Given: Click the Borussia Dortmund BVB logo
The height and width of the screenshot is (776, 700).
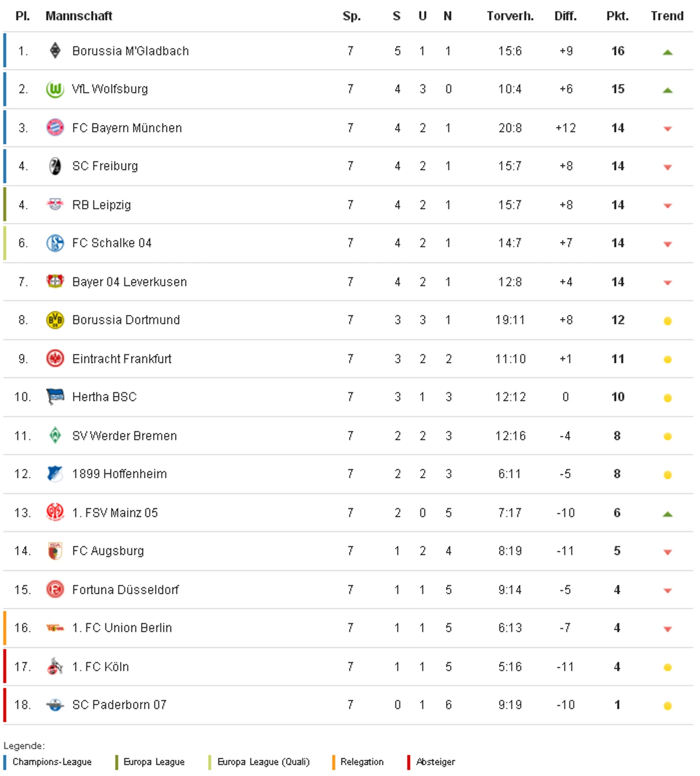Looking at the screenshot, I should point(55,320).
